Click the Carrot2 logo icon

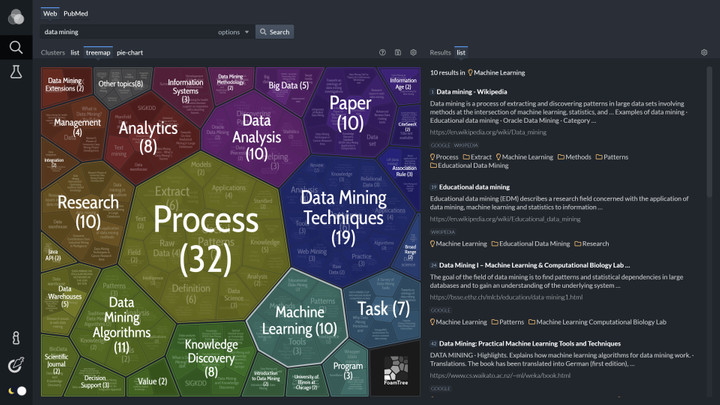click(16, 17)
